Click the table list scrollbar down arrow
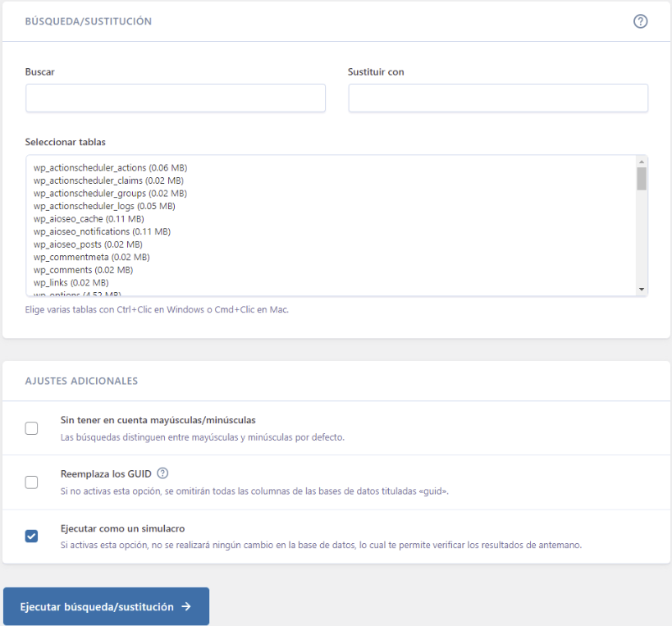Image resolution: width=672 pixels, height=626 pixels. 642,290
